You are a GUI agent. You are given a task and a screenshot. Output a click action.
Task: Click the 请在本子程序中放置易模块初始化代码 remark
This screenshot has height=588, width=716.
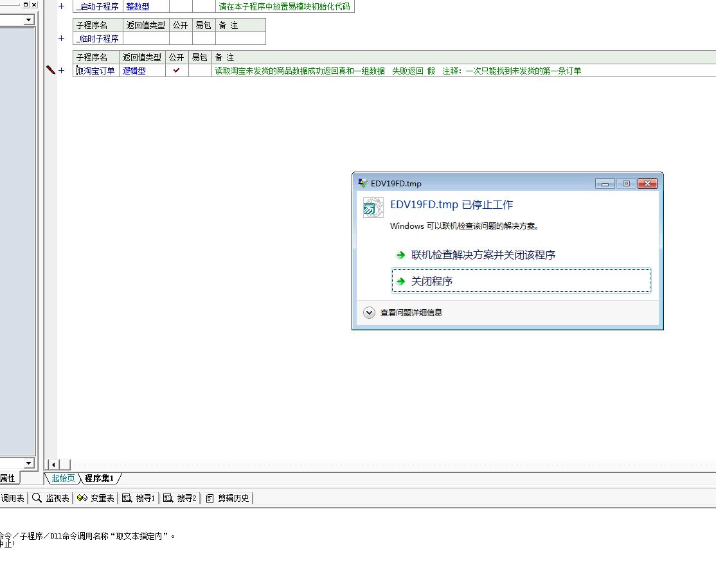(x=285, y=6)
